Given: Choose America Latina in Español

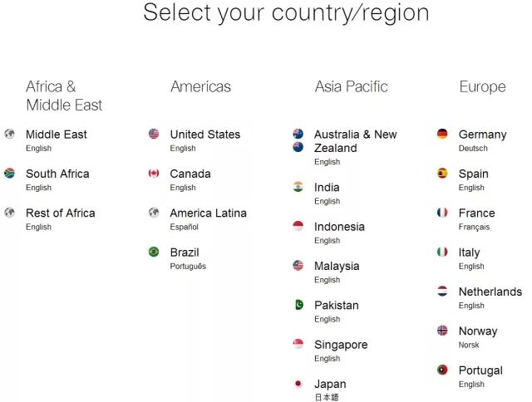Looking at the screenshot, I should (208, 213).
